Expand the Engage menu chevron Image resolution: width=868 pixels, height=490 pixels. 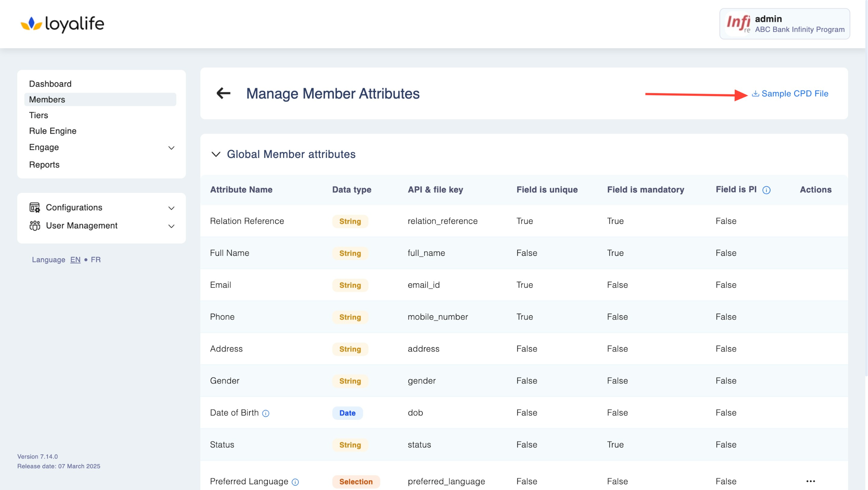pyautogui.click(x=171, y=148)
